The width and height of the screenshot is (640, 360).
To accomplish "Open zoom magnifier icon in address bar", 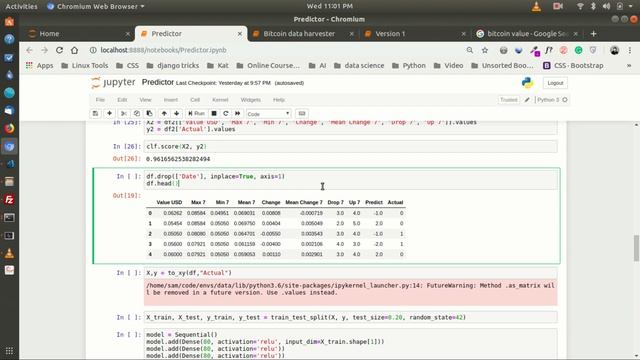I will 470,50.
